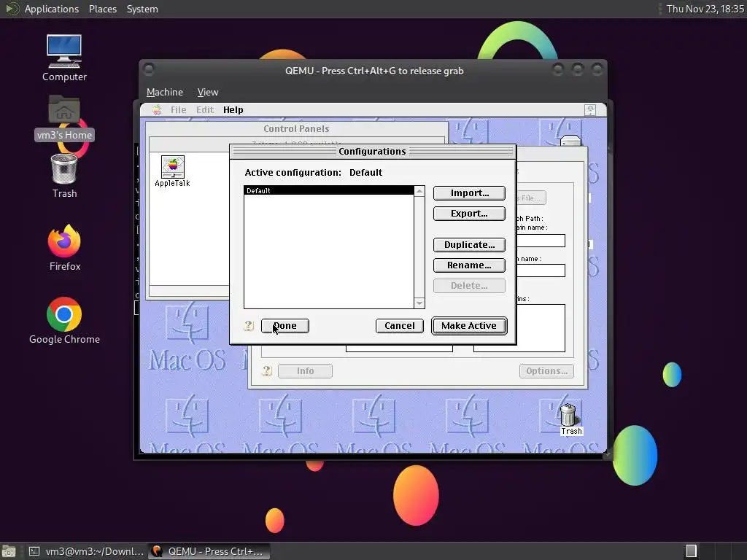The width and height of the screenshot is (747, 560).
Task: Click the scroll down arrow of configurations list
Action: (419, 303)
